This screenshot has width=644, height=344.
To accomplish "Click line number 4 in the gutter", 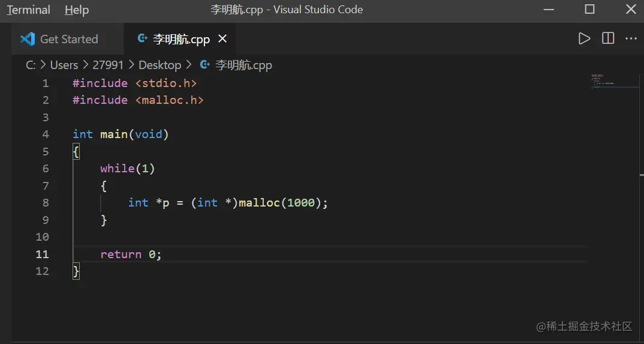I will (46, 134).
